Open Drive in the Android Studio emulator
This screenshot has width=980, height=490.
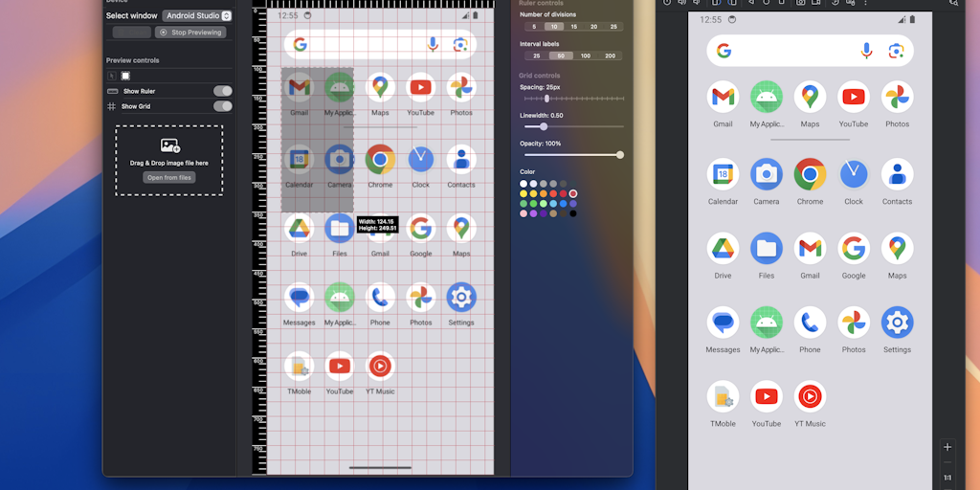[x=723, y=248]
